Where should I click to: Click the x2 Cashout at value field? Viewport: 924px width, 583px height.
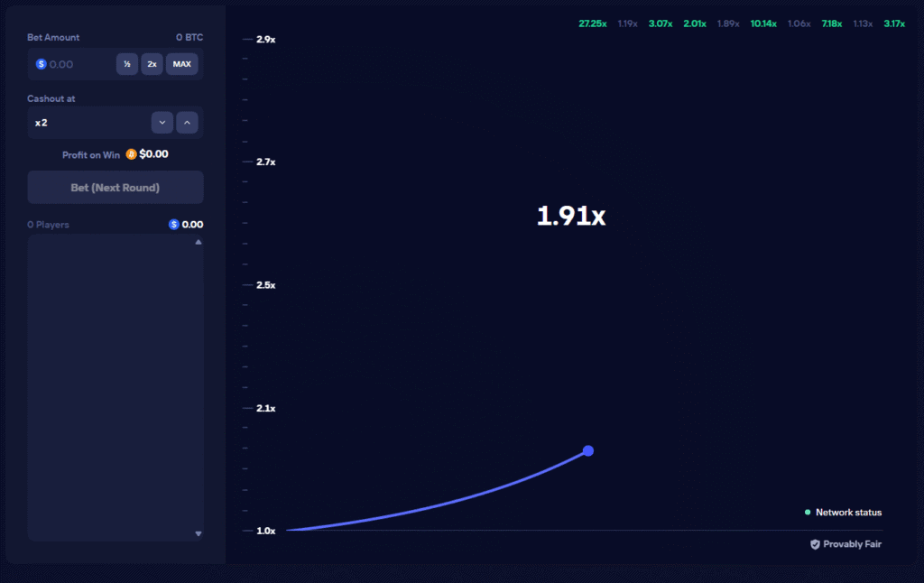coord(90,122)
